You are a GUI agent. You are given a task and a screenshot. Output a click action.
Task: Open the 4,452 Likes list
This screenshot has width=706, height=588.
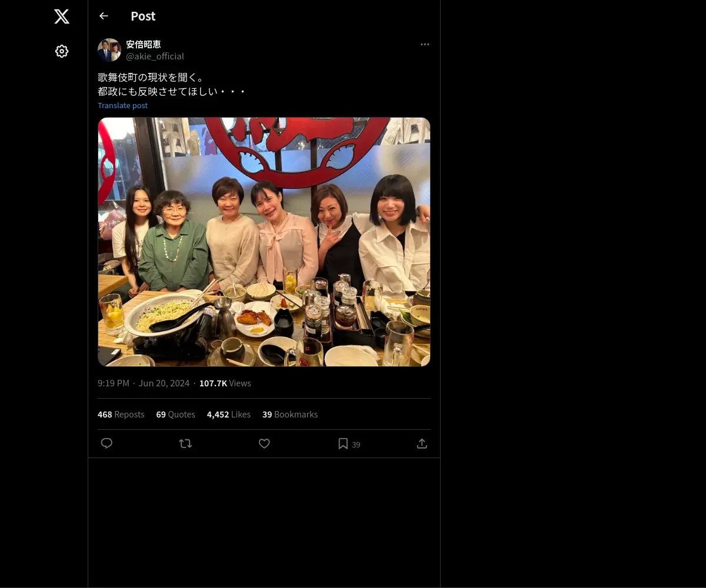tap(228, 414)
